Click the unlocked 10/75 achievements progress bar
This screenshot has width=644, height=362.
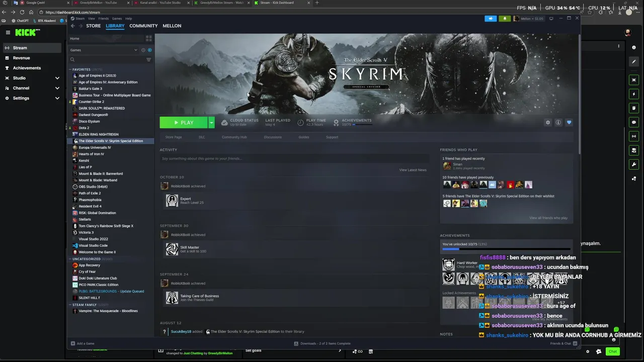point(506,249)
